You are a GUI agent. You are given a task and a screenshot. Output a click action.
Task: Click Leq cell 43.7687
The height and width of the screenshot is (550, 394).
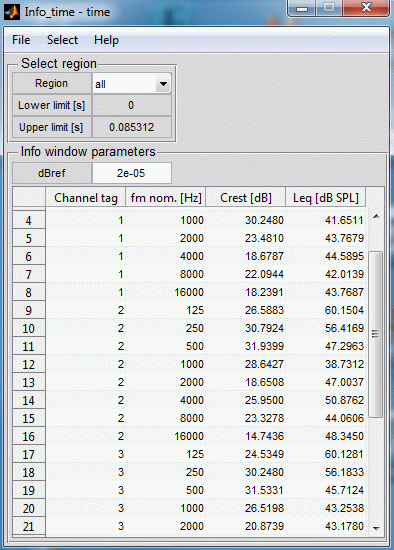tap(326, 292)
